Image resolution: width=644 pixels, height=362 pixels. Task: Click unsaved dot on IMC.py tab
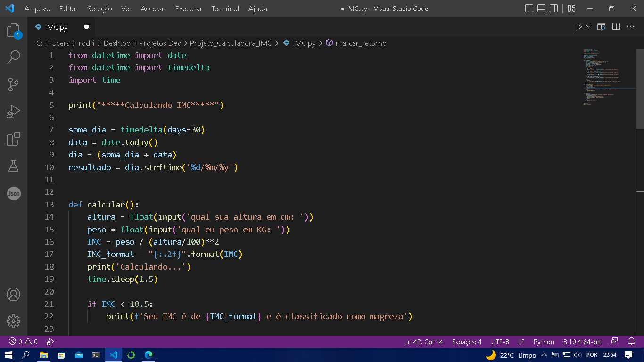(86, 27)
